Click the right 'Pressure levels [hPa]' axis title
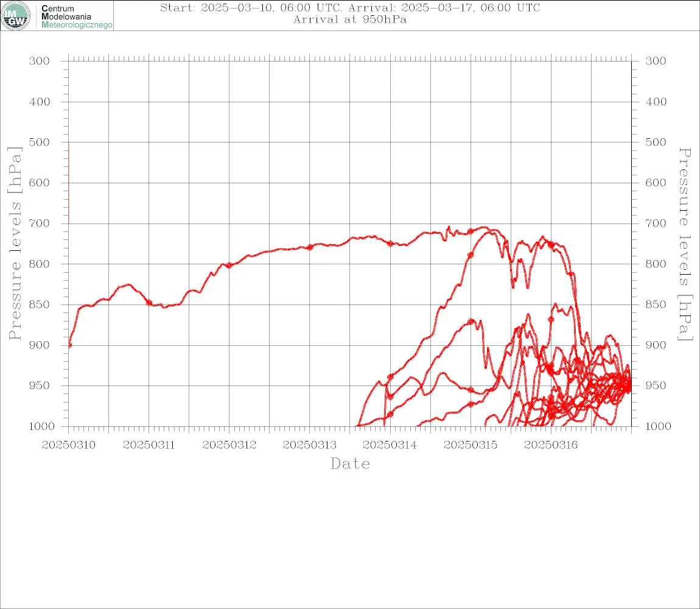The image size is (700, 609). (685, 244)
